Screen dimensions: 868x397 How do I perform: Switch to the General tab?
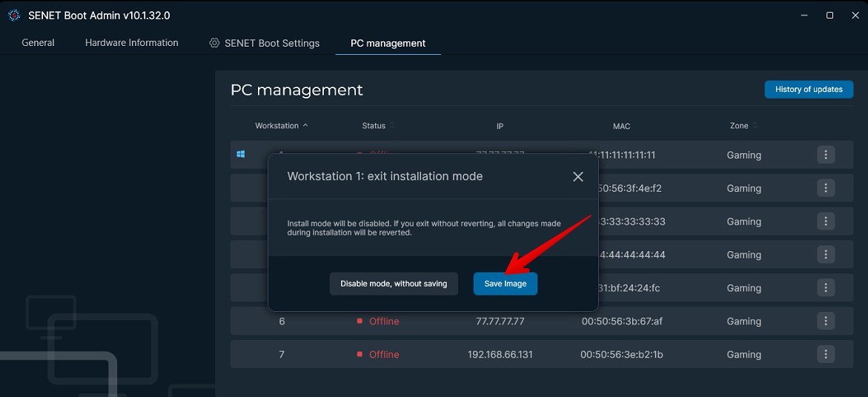click(38, 43)
